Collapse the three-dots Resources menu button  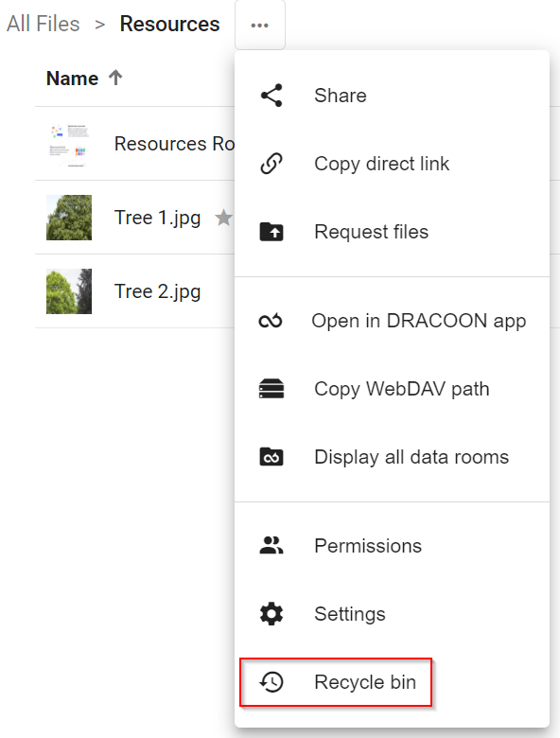(260, 25)
